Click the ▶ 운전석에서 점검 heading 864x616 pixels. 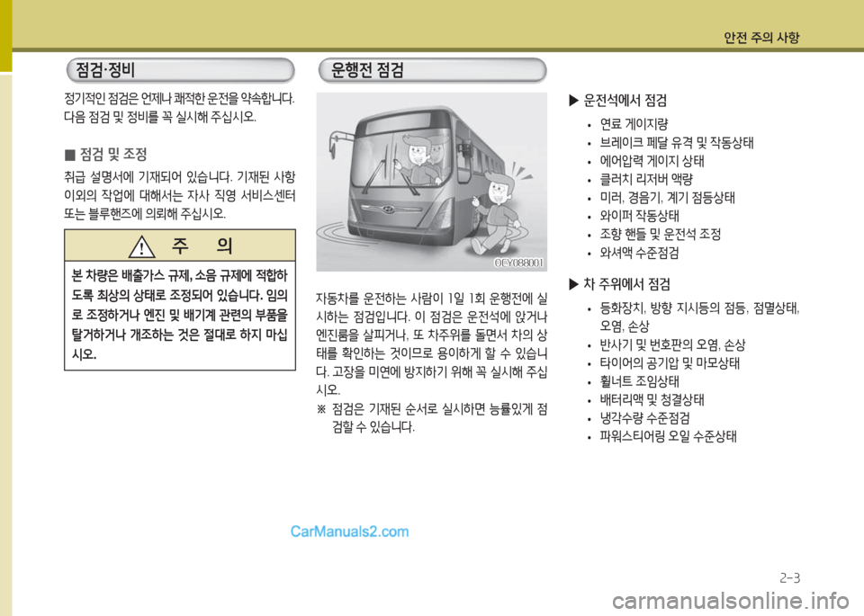[617, 100]
